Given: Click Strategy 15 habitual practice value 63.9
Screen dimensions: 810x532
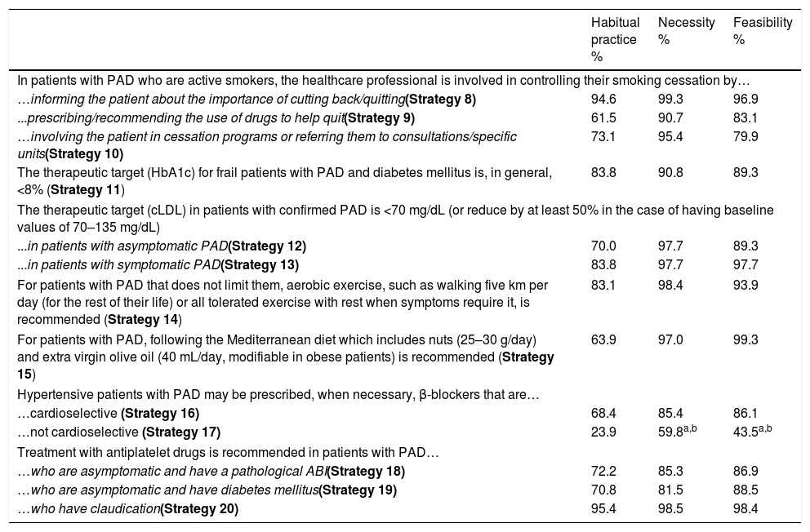Looking at the screenshot, I should (603, 337).
